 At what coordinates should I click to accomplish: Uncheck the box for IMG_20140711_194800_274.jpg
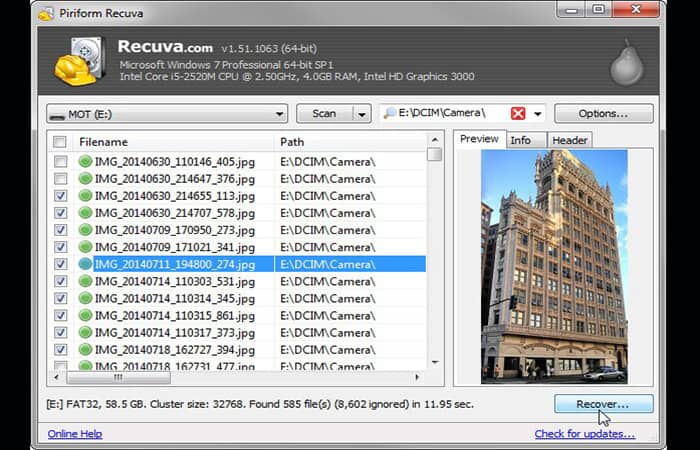coord(60,264)
